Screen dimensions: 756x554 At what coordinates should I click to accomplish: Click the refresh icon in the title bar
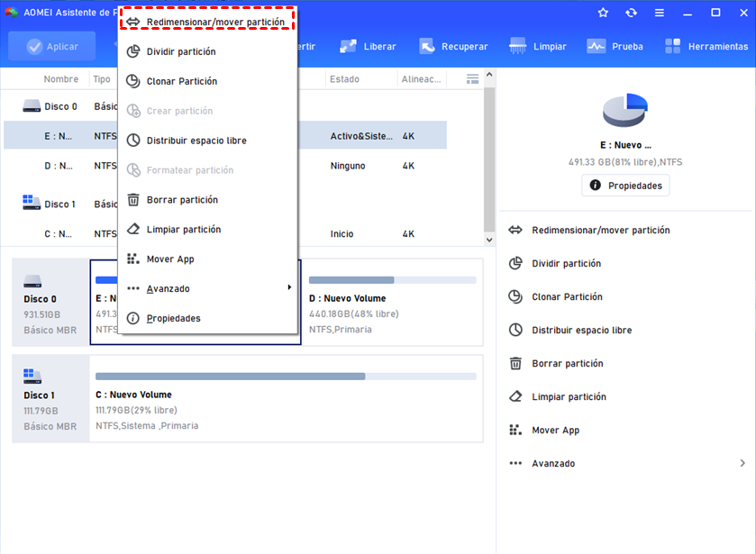(x=631, y=13)
